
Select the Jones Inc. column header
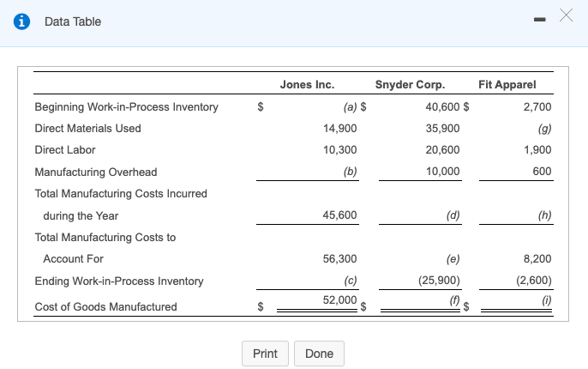(x=307, y=84)
